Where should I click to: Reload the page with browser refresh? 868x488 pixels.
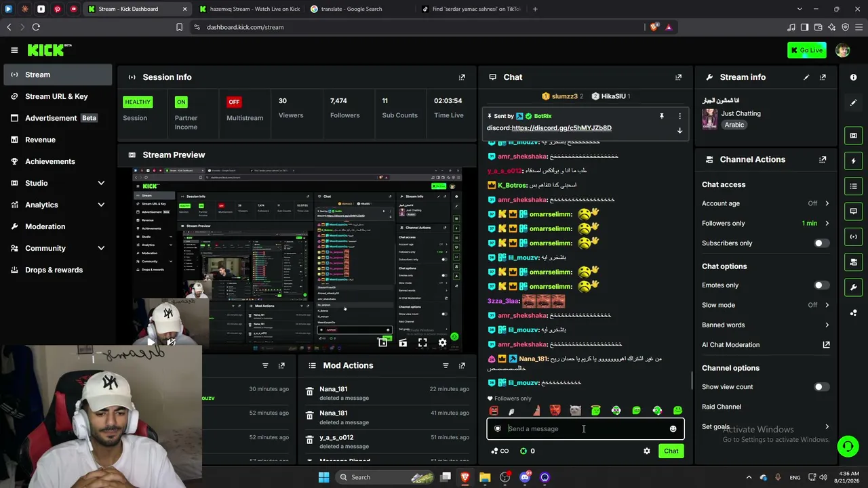(x=36, y=27)
